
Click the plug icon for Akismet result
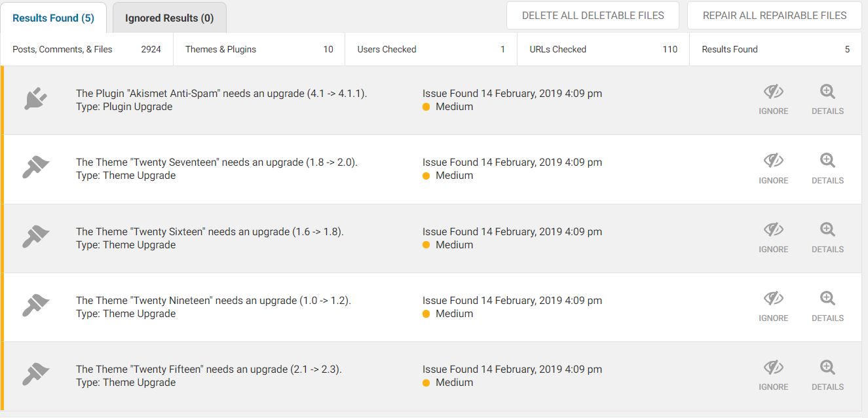pyautogui.click(x=35, y=100)
